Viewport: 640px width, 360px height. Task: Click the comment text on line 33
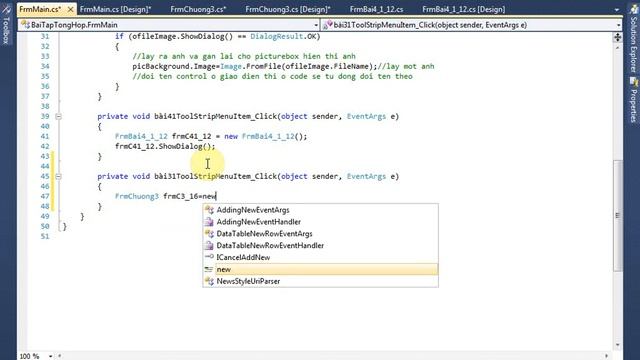point(244,56)
